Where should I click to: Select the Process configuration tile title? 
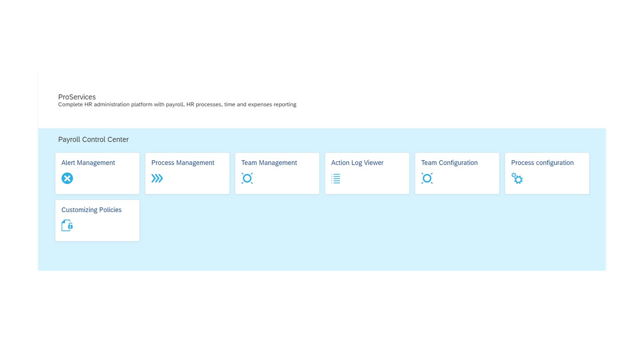coord(542,163)
